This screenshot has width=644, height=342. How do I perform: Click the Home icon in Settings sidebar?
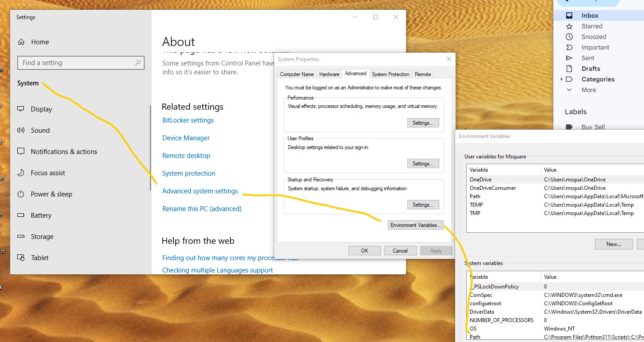(x=21, y=42)
